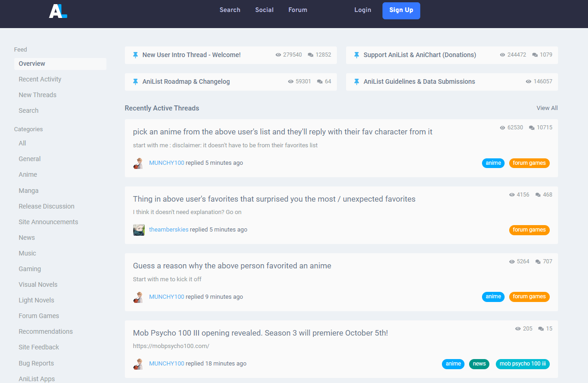Select Overview in the Feed sidebar
588x383 pixels.
point(60,64)
